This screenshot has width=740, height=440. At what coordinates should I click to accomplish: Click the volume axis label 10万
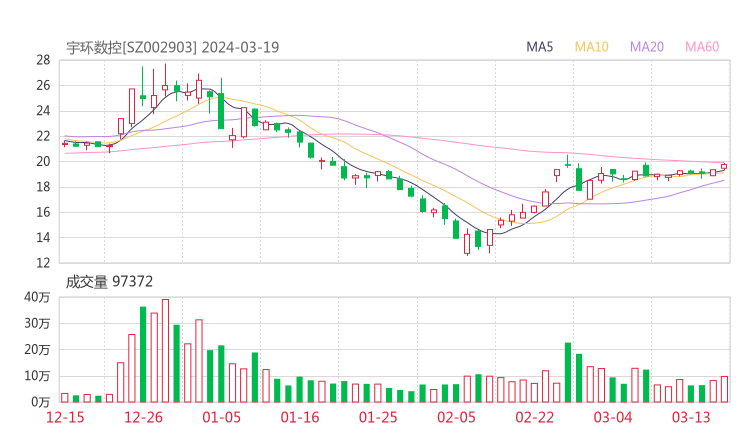coord(37,376)
